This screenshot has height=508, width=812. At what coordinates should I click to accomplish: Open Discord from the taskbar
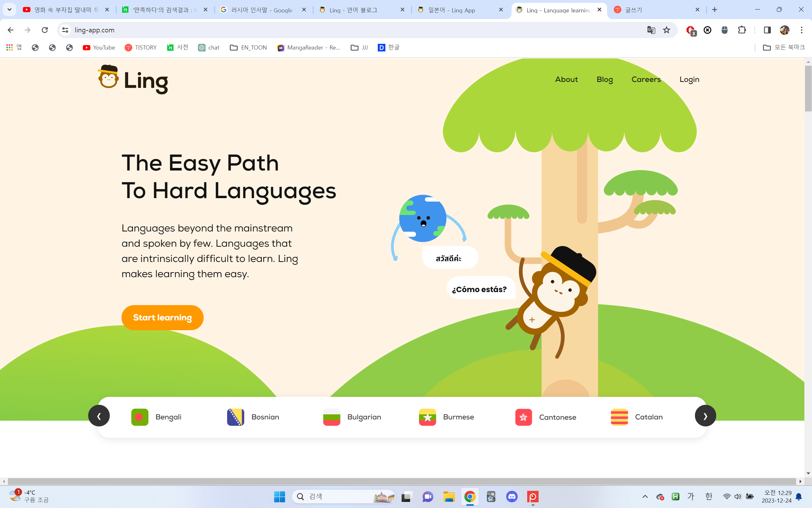[x=512, y=496]
